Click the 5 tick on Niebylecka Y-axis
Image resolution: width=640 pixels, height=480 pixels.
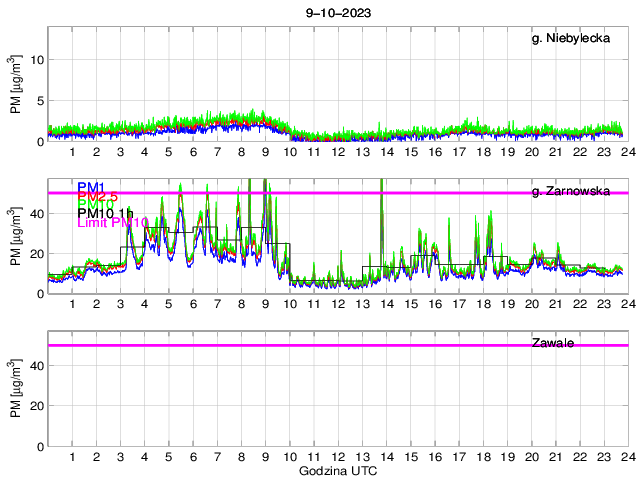coord(38,101)
